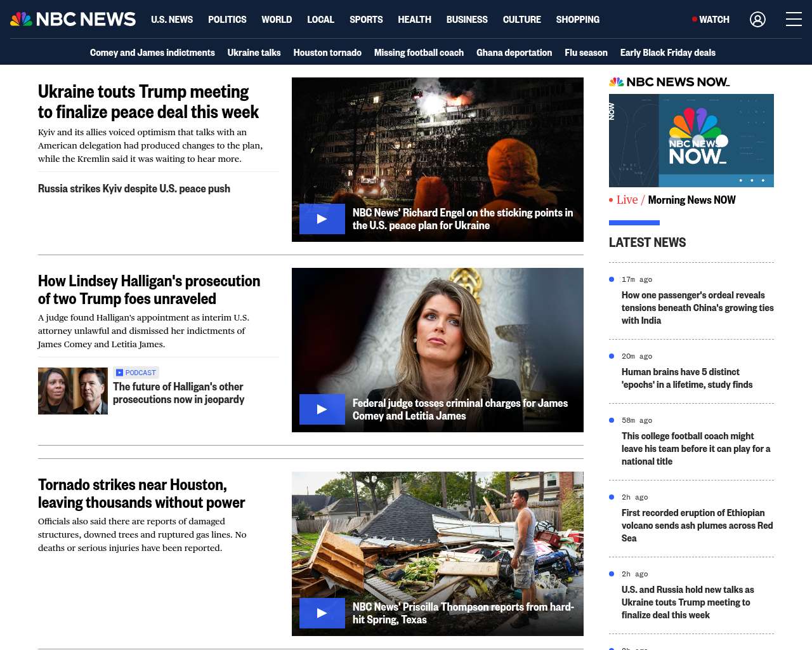The height and width of the screenshot is (650, 812).
Task: Open Flu season trending topic
Action: coord(586,53)
